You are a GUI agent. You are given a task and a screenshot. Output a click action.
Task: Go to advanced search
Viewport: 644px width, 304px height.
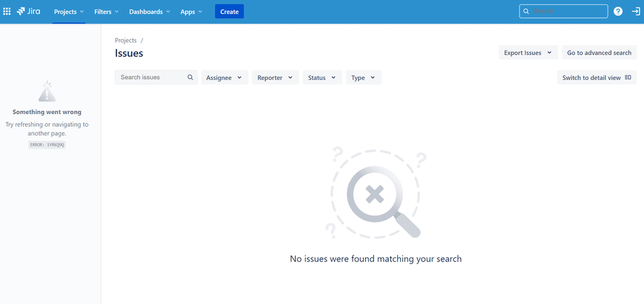coord(599,53)
